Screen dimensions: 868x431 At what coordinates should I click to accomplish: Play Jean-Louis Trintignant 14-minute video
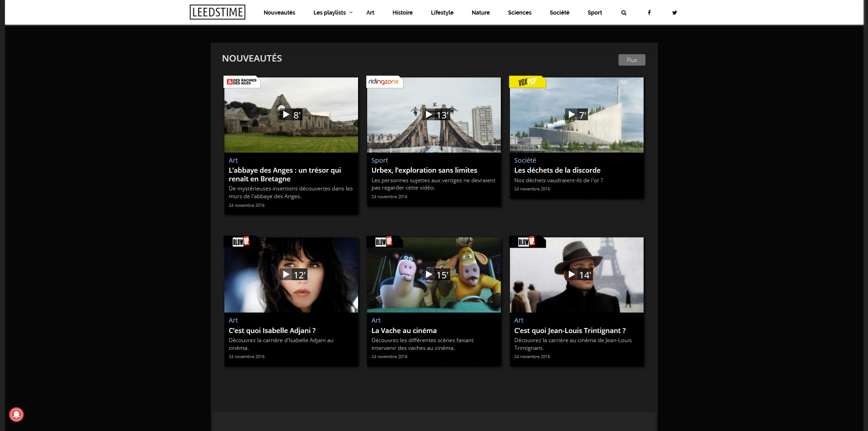coord(579,275)
